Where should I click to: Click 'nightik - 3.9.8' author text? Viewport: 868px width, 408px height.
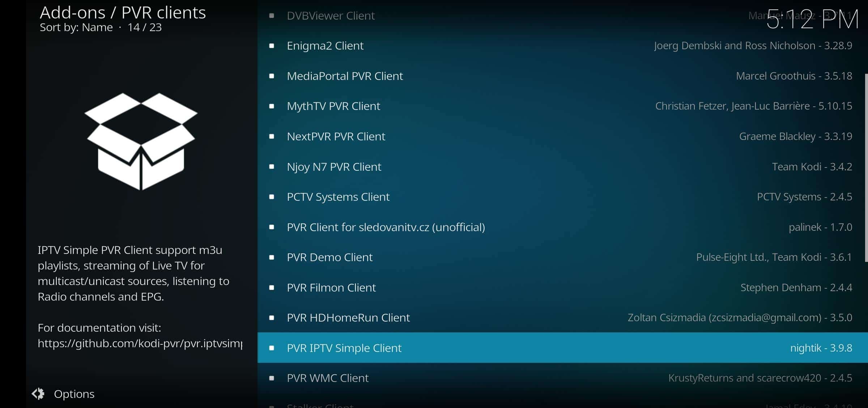tap(821, 348)
